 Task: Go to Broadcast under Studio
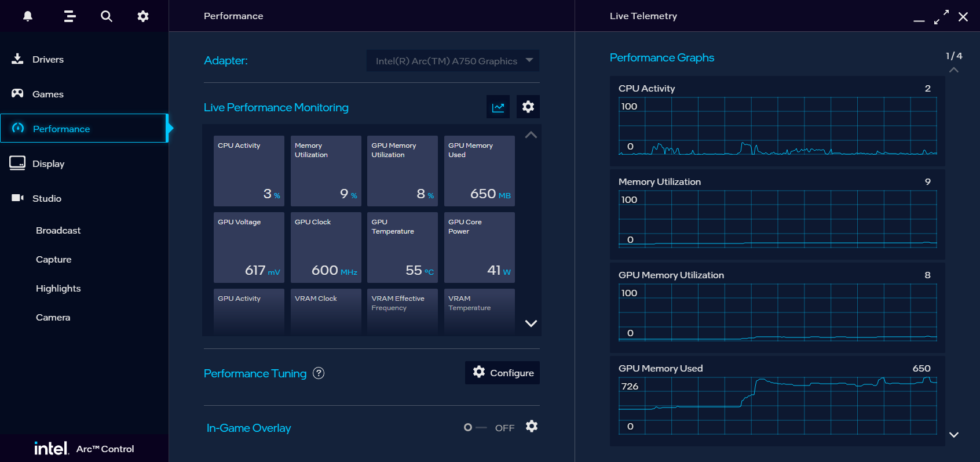pos(58,231)
